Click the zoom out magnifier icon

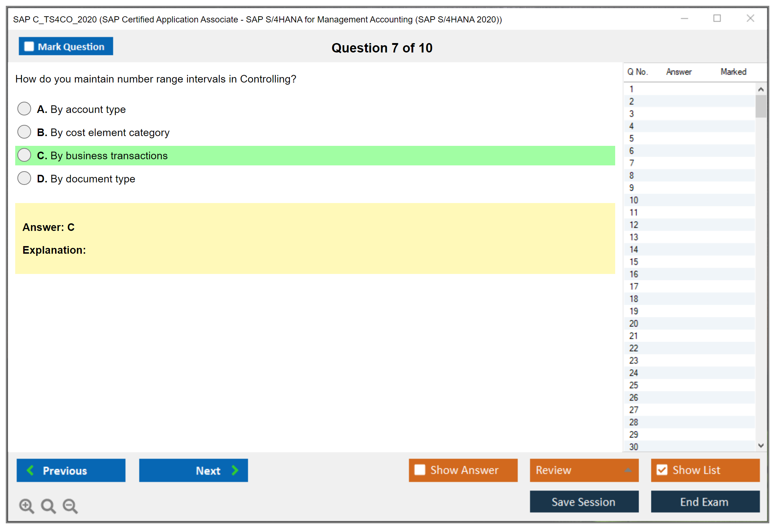pos(70,506)
